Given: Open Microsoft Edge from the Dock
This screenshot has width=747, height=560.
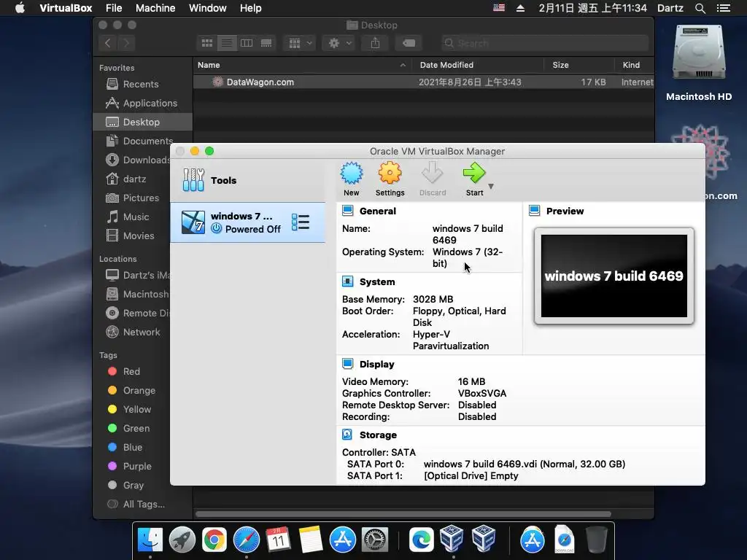Looking at the screenshot, I should 421,540.
